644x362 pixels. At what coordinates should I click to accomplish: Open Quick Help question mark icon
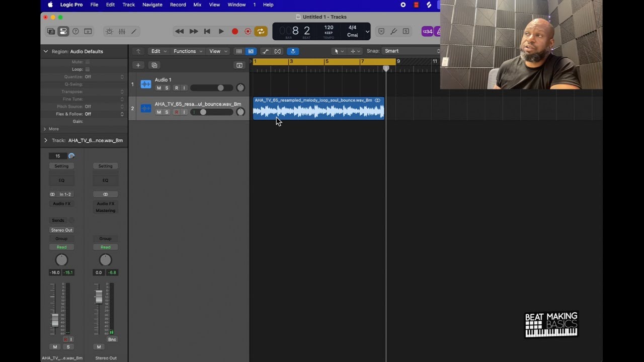(75, 31)
